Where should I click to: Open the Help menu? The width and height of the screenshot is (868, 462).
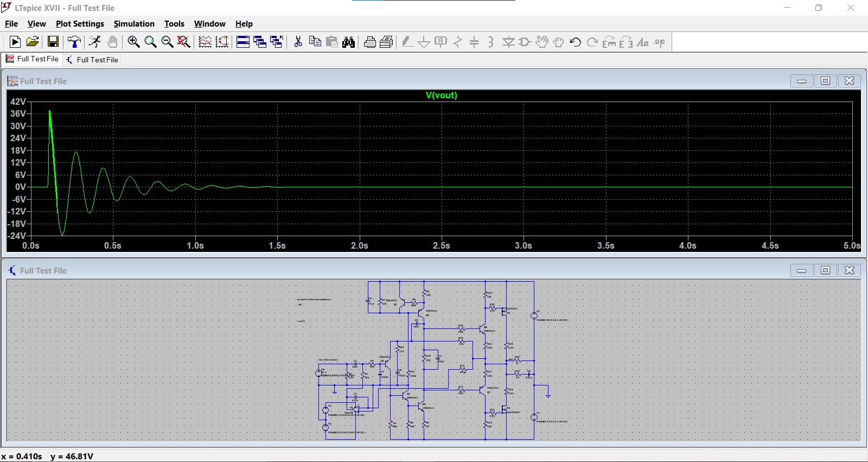[244, 24]
